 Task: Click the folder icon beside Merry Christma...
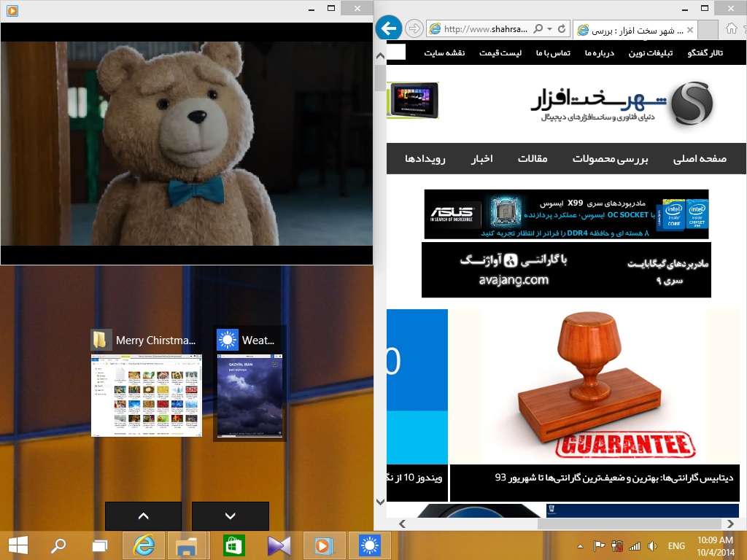coord(101,340)
